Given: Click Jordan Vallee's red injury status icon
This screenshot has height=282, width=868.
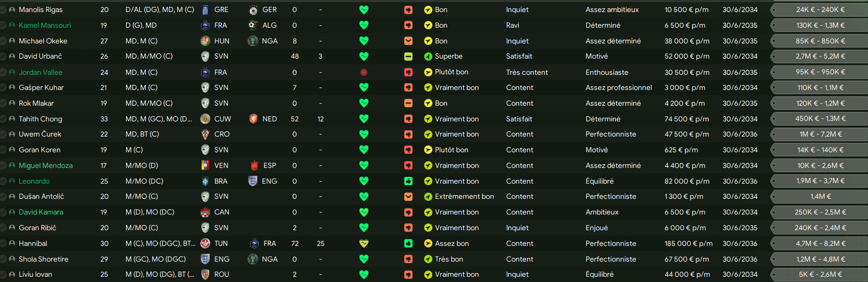Looking at the screenshot, I should (364, 72).
